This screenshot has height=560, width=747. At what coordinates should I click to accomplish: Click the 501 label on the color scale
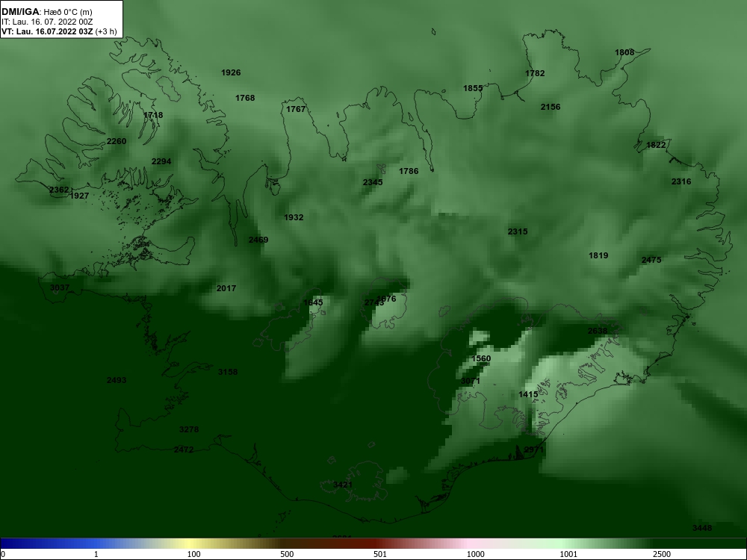point(380,554)
